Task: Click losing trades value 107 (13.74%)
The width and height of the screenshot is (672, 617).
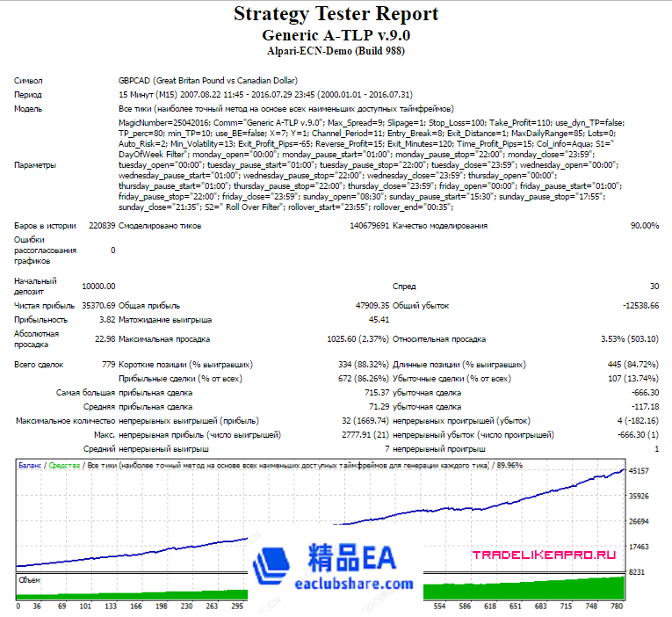Action: tap(633, 379)
